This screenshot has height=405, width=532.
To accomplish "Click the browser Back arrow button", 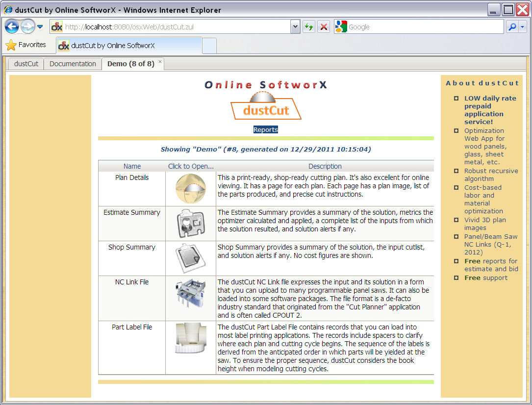I will 12,26.
